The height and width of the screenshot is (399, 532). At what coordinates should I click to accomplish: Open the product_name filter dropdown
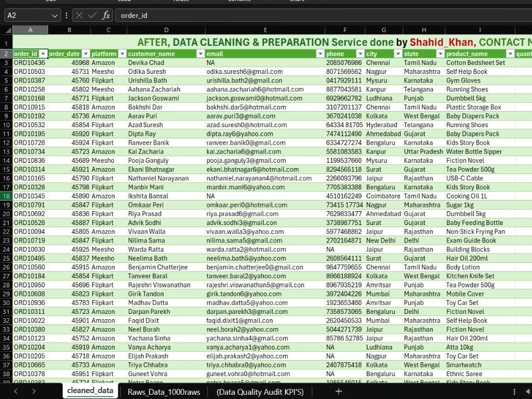point(510,54)
